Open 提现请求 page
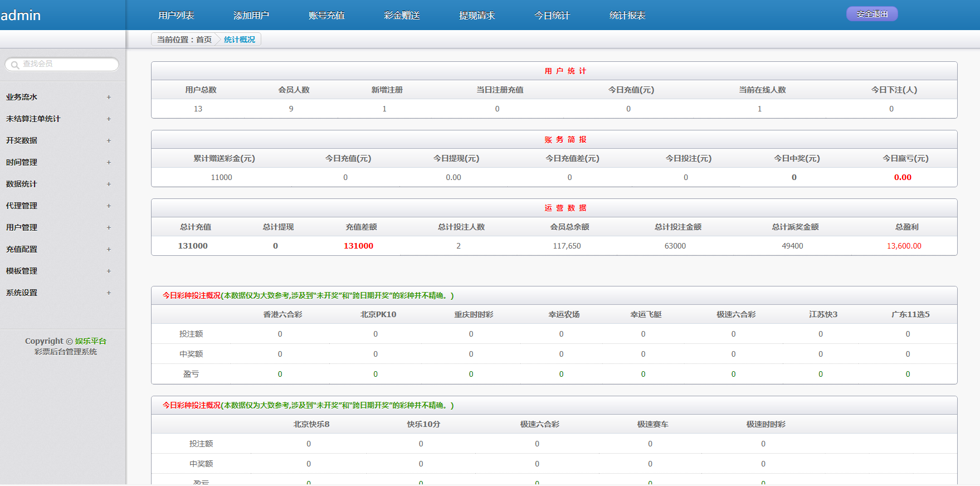Screen dimensions: 980x486 click(477, 16)
